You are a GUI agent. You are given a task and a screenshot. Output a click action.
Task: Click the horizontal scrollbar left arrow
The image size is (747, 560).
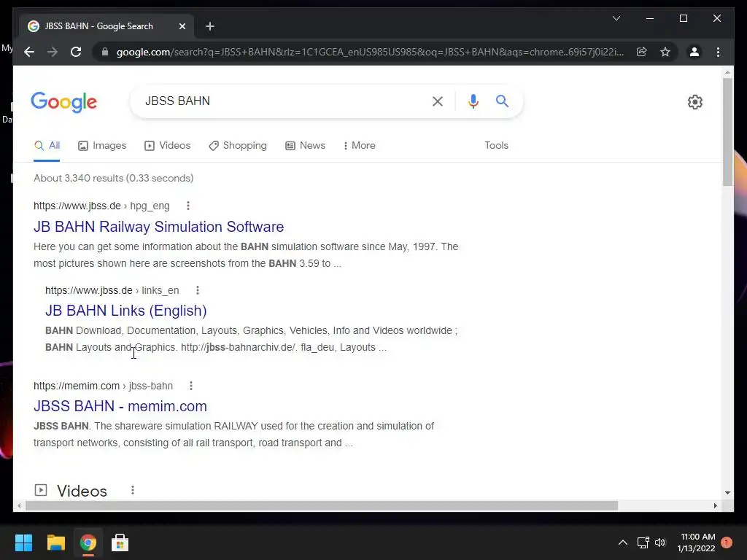[18, 506]
